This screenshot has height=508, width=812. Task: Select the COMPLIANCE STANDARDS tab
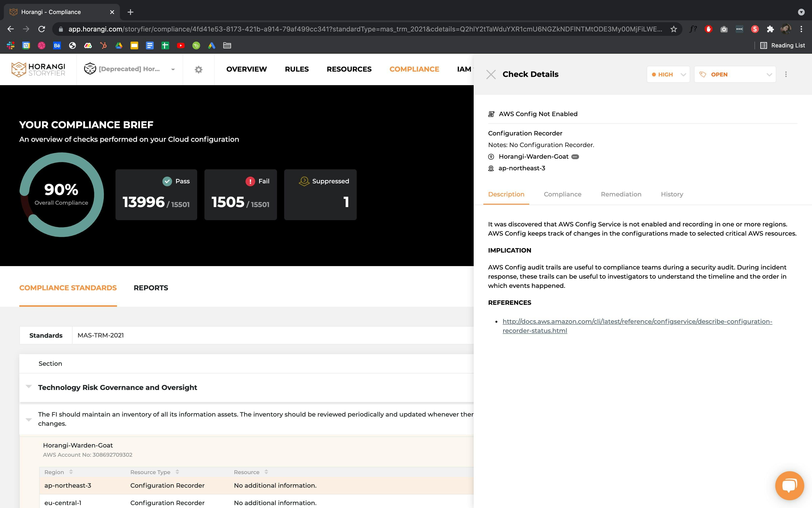point(68,288)
